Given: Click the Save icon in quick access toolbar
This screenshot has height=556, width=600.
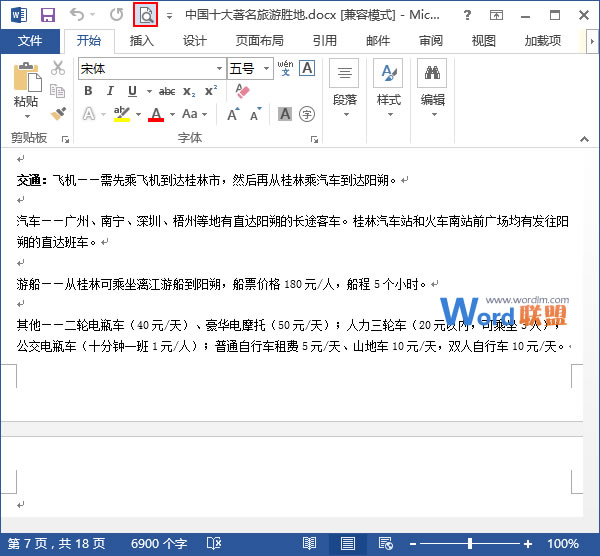Looking at the screenshot, I should click(x=48, y=15).
